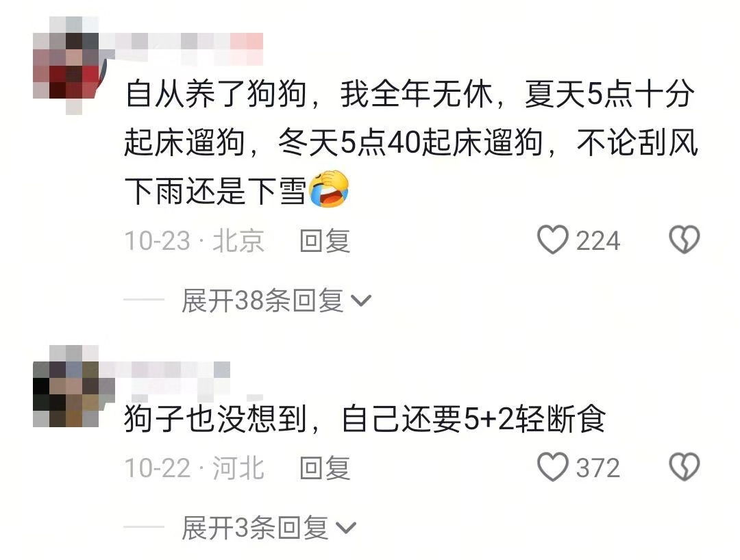Image resolution: width=740 pixels, height=560 pixels.
Task: Tap the 224 like count
Action: (597, 241)
